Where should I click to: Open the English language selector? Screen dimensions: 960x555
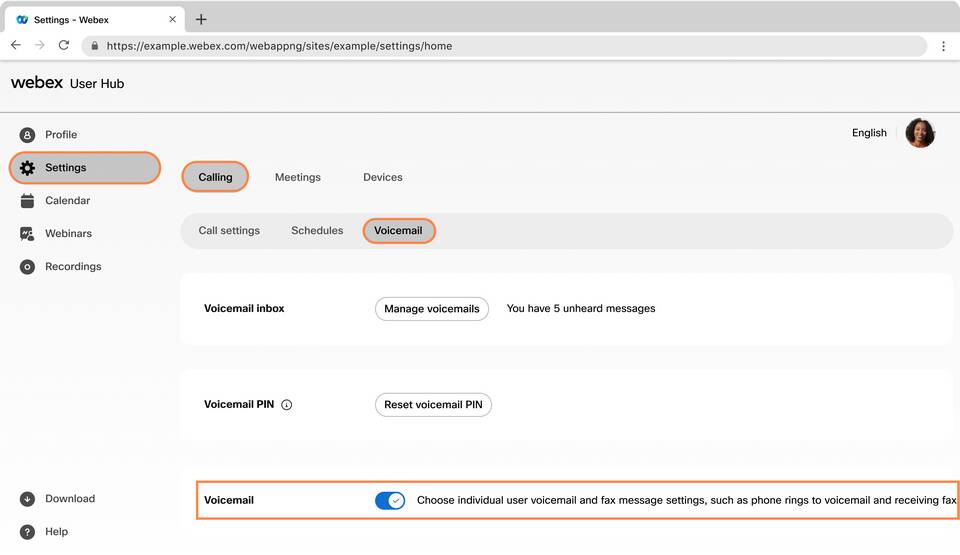coord(869,133)
